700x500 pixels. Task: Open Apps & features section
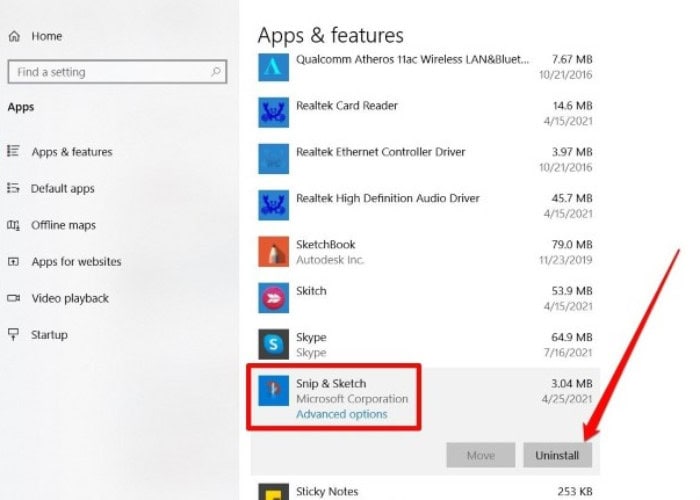(x=72, y=152)
